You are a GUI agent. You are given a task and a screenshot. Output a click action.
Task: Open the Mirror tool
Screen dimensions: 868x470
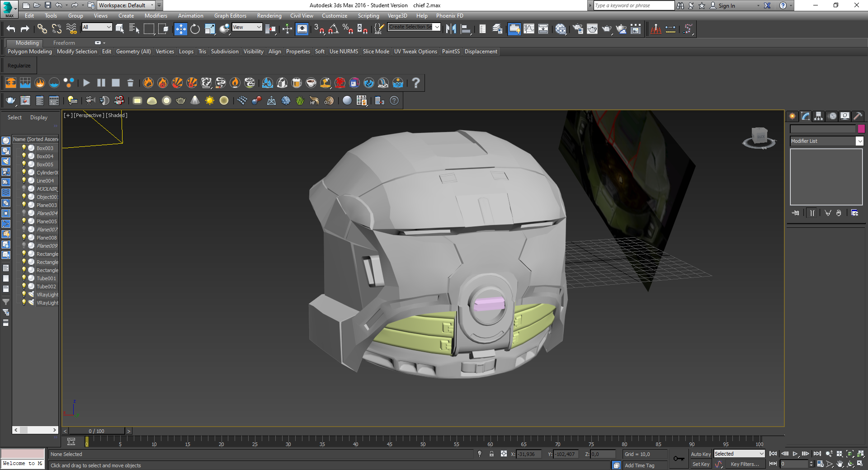451,29
